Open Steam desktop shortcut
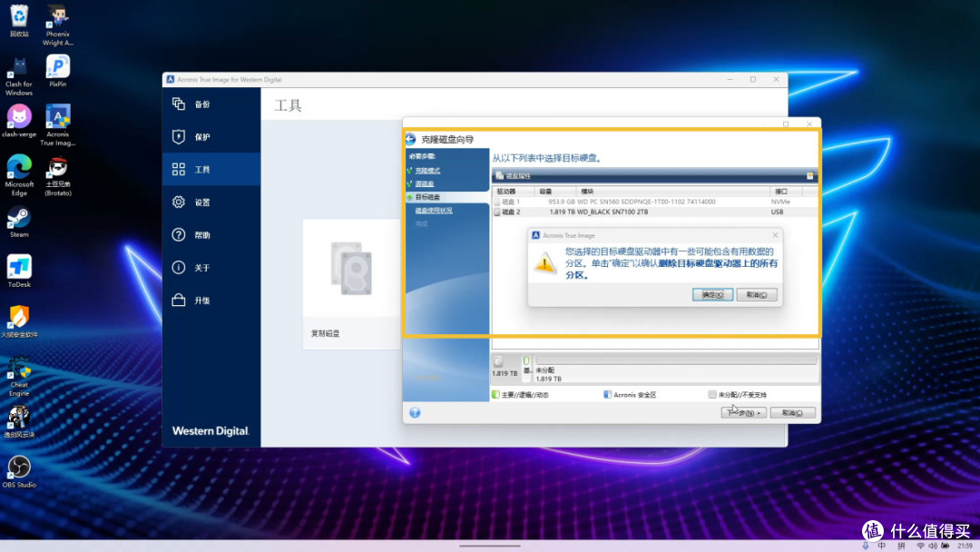The width and height of the screenshot is (980, 552). click(19, 222)
